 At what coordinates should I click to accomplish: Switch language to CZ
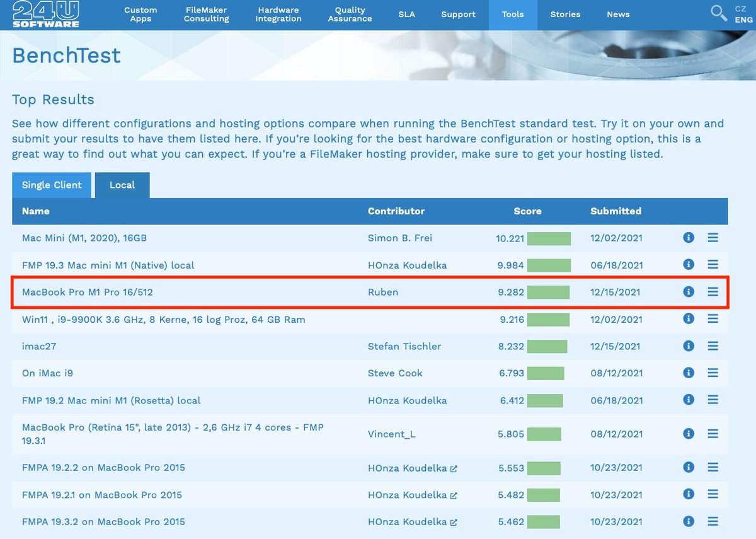click(x=741, y=9)
